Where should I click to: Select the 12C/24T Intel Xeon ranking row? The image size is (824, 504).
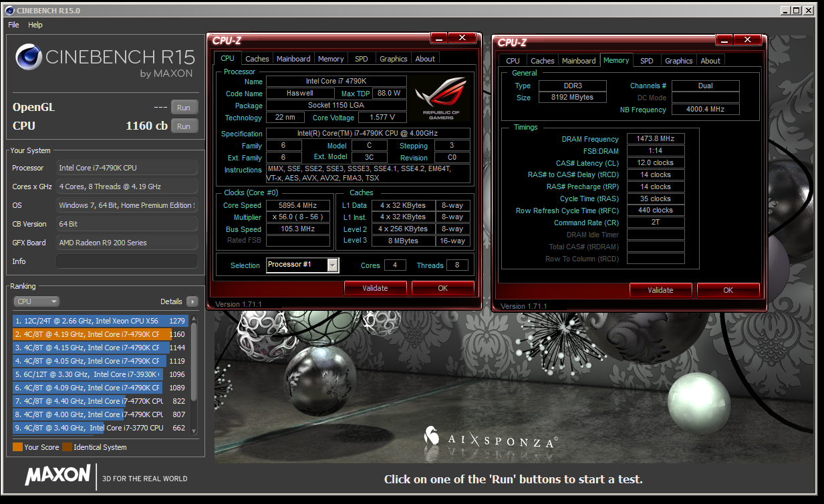(100, 321)
